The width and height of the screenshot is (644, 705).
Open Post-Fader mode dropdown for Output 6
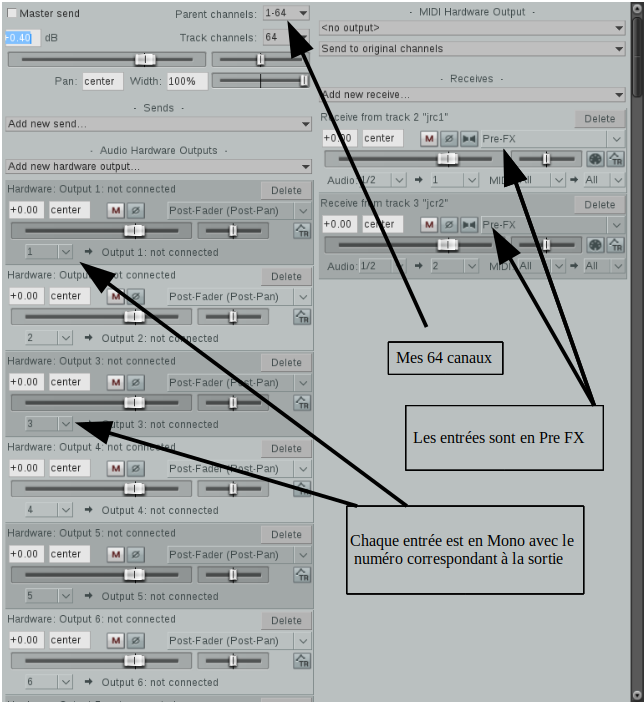[239, 640]
